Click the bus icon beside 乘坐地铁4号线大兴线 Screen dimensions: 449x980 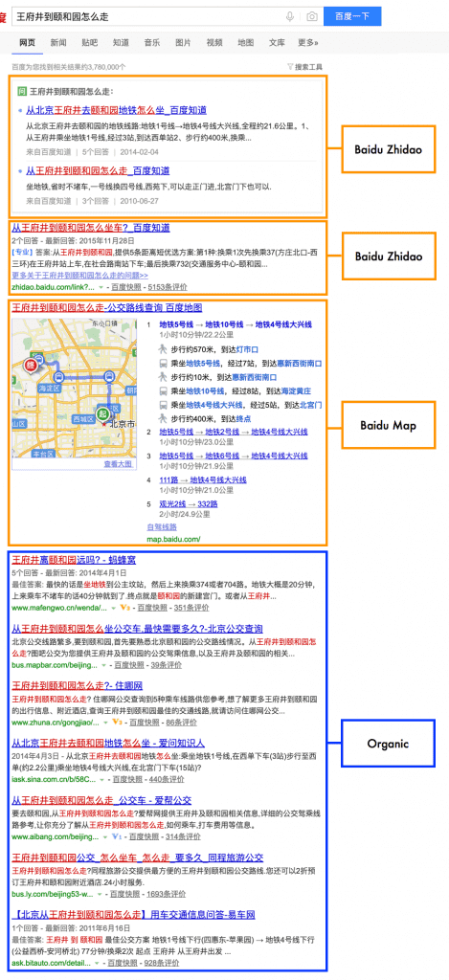pyautogui.click(x=164, y=405)
